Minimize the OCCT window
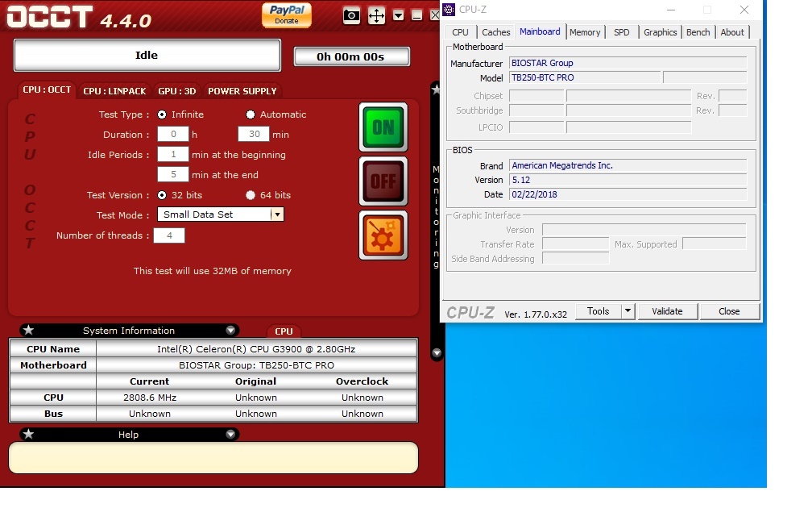812x508 pixels. point(417,15)
